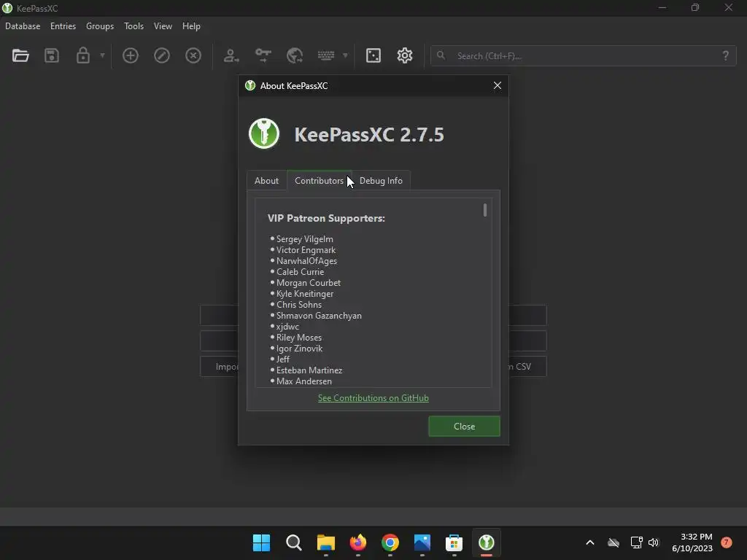Click the name xjdwc
Image resolution: width=747 pixels, height=560 pixels.
coord(287,327)
